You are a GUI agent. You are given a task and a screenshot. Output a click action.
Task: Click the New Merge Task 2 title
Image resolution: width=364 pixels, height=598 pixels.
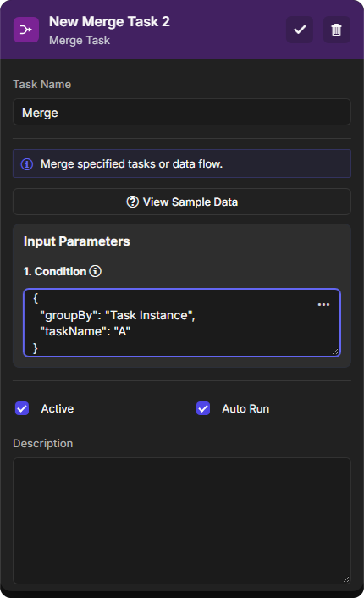109,22
